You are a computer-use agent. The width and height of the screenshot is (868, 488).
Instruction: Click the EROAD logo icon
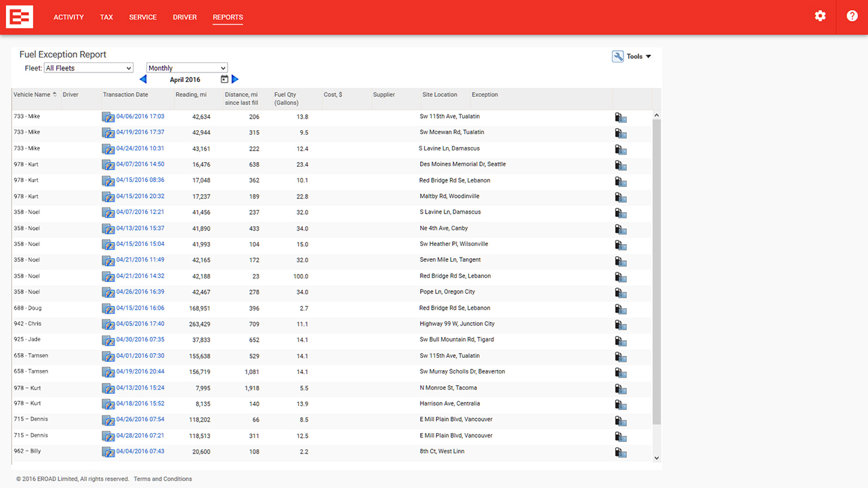pyautogui.click(x=19, y=17)
